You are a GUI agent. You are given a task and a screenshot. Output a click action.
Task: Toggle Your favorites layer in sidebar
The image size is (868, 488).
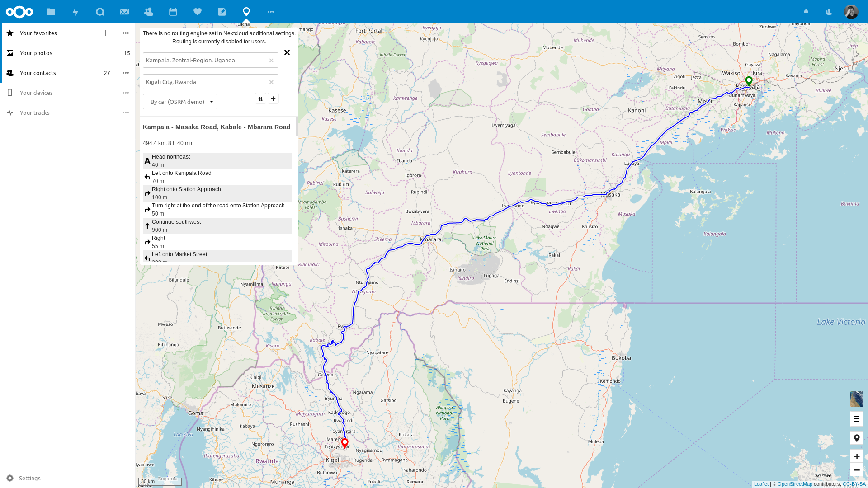click(x=38, y=33)
